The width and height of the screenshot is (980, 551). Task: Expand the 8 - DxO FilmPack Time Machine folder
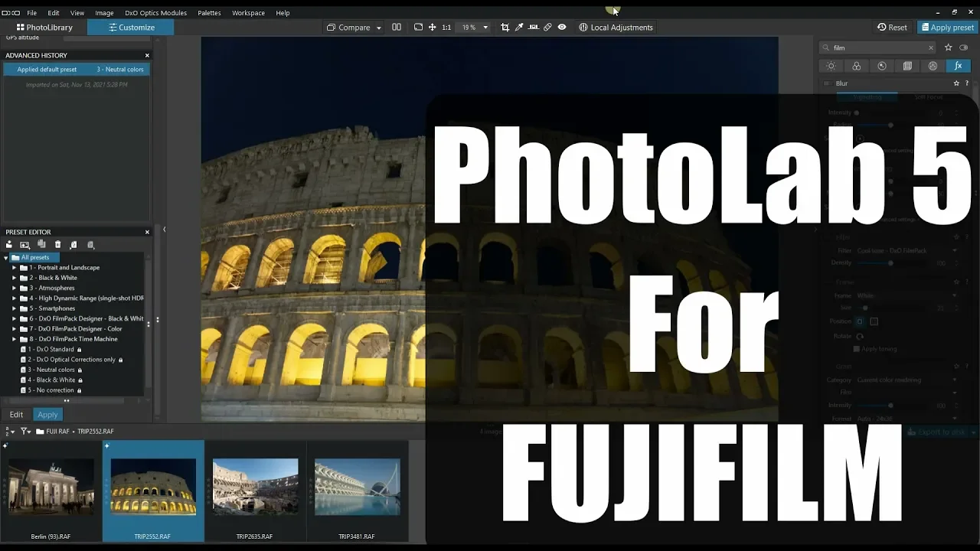point(14,339)
